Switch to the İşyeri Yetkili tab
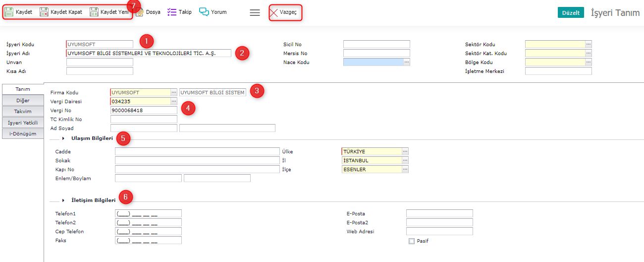644x262 pixels. coord(23,123)
